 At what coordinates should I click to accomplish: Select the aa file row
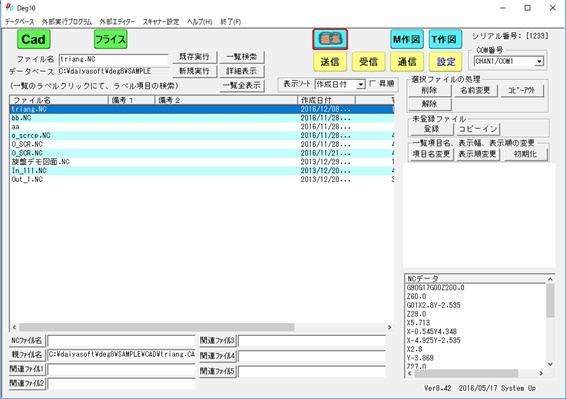point(202,127)
